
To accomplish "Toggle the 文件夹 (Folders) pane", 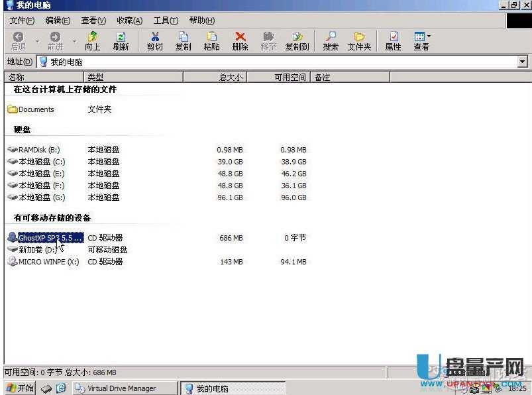I will coord(359,40).
